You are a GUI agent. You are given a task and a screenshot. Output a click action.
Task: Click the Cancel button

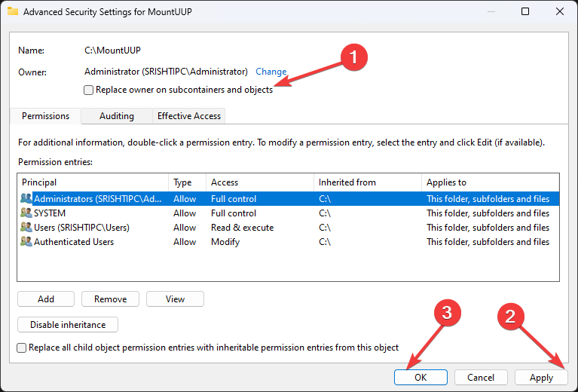[481, 377]
